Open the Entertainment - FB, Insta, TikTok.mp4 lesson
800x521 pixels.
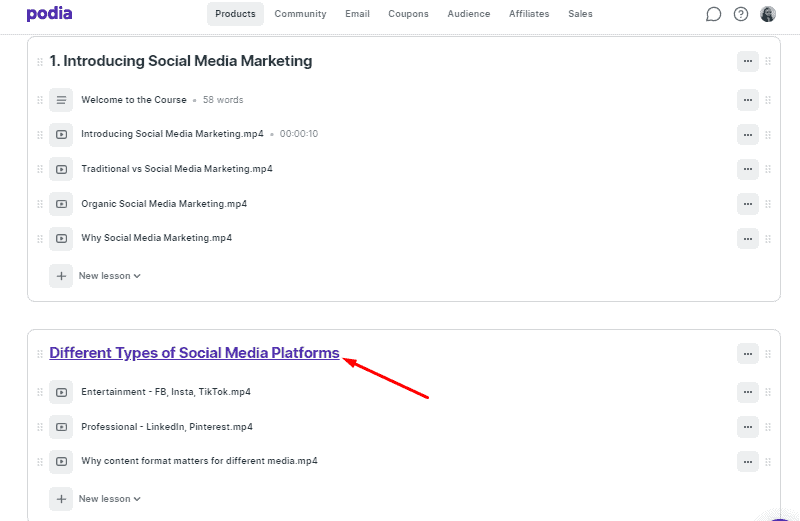click(166, 392)
